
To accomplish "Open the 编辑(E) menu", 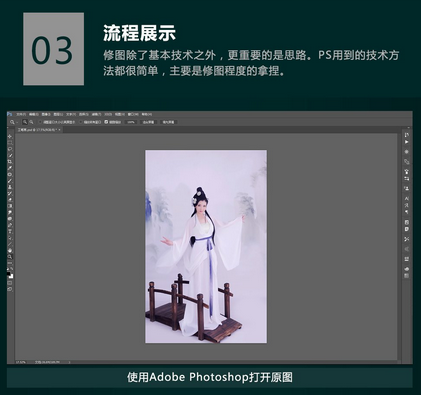I will [33, 114].
